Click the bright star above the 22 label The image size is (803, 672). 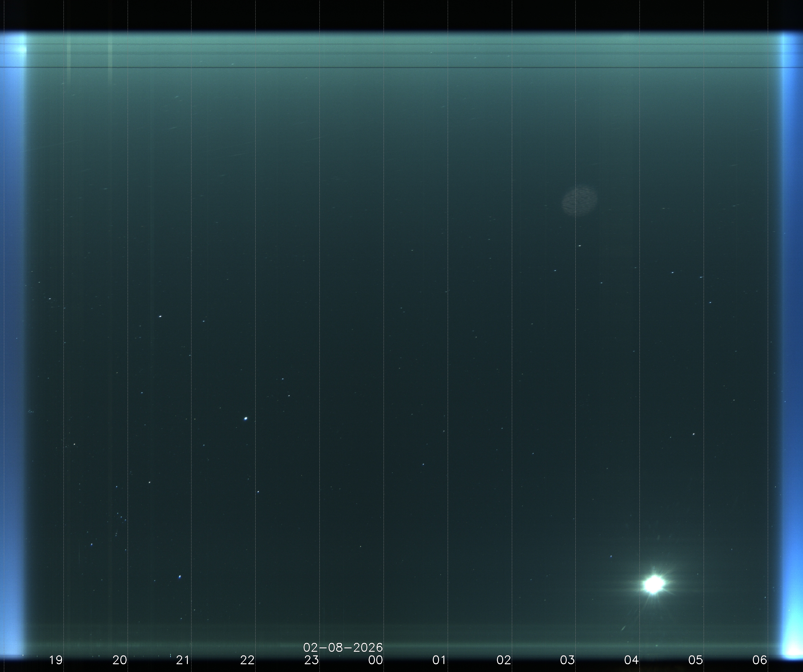coord(246,418)
